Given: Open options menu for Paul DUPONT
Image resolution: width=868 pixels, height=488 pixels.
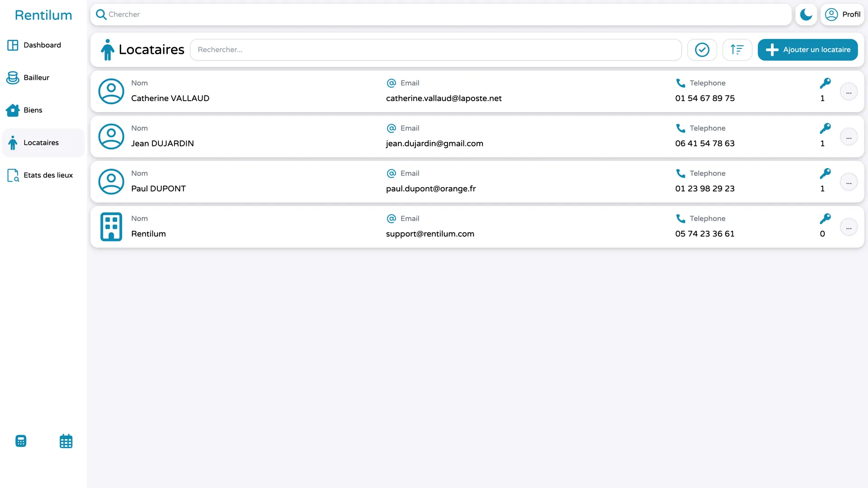Looking at the screenshot, I should [849, 182].
